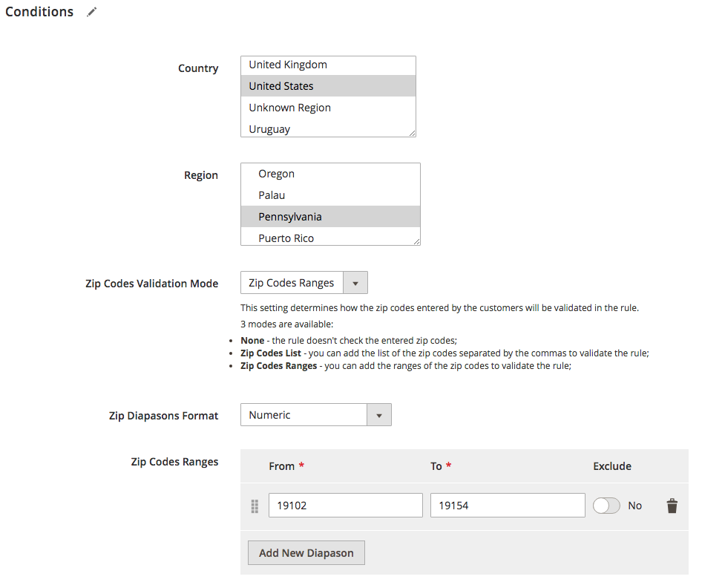725x588 pixels.
Task: Click the Zip Codes Validation Mode label
Action: [151, 284]
